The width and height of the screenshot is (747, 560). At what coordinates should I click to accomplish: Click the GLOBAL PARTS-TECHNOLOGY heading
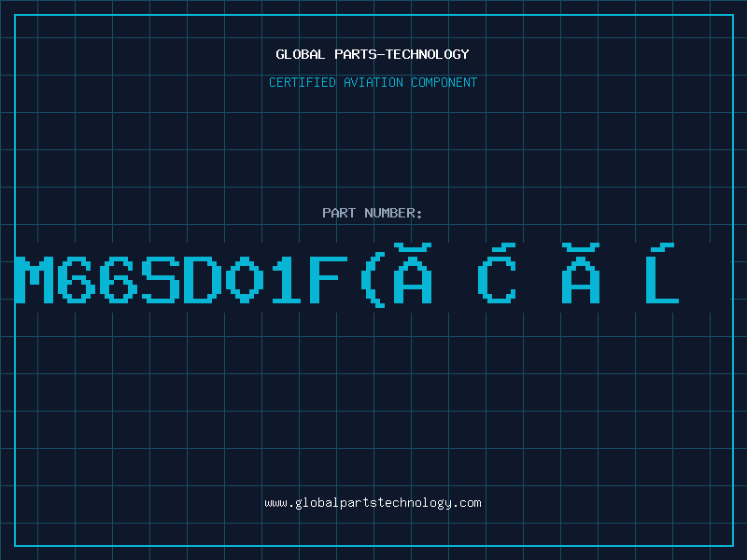tap(373, 54)
